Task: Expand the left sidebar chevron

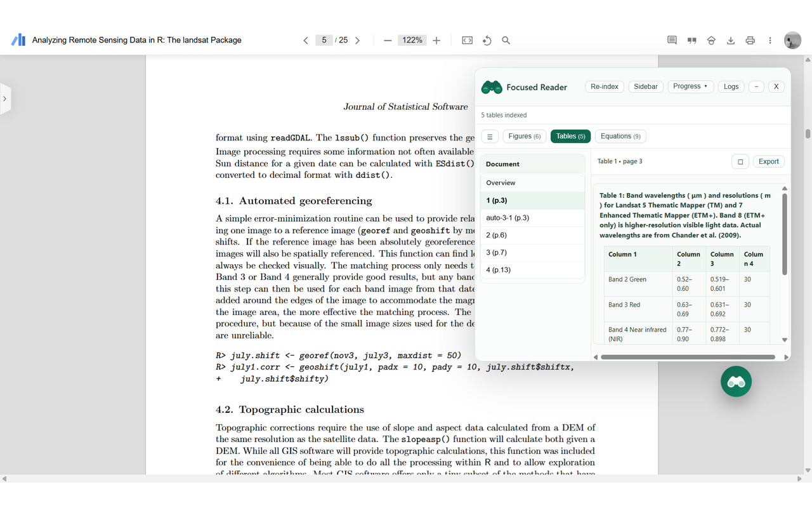Action: click(5, 98)
